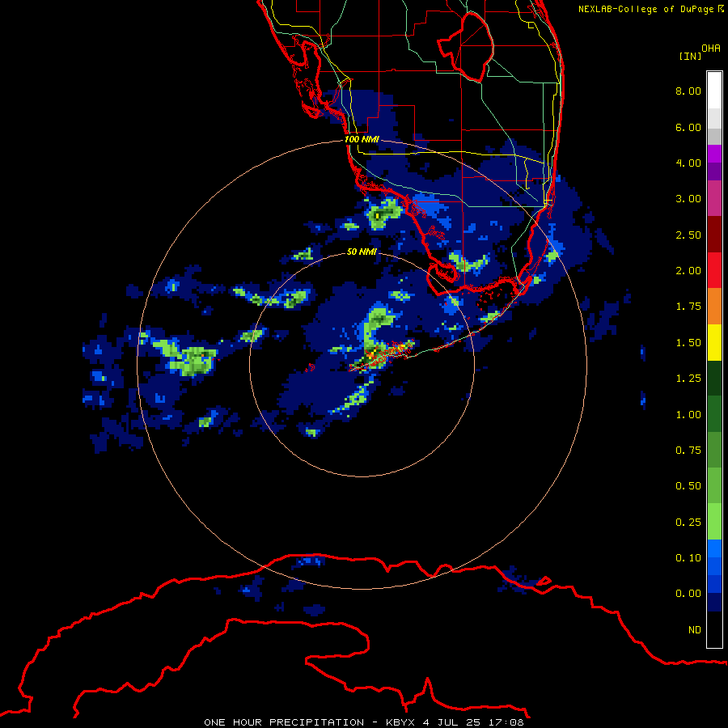Select the 2.00 legend value
This screenshot has width=728, height=728.
pos(688,271)
